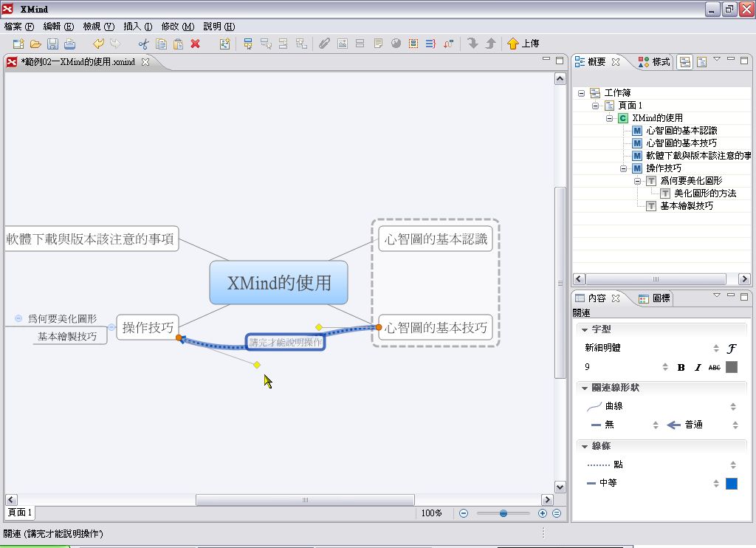
Task: Toggle strikethrough ABC in font section
Action: 714,368
